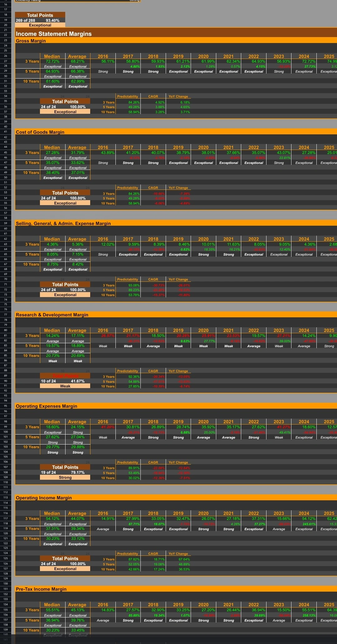Viewport: 337px width, 644px height.
Task: Select the row 22 header
Action: point(6,35)
